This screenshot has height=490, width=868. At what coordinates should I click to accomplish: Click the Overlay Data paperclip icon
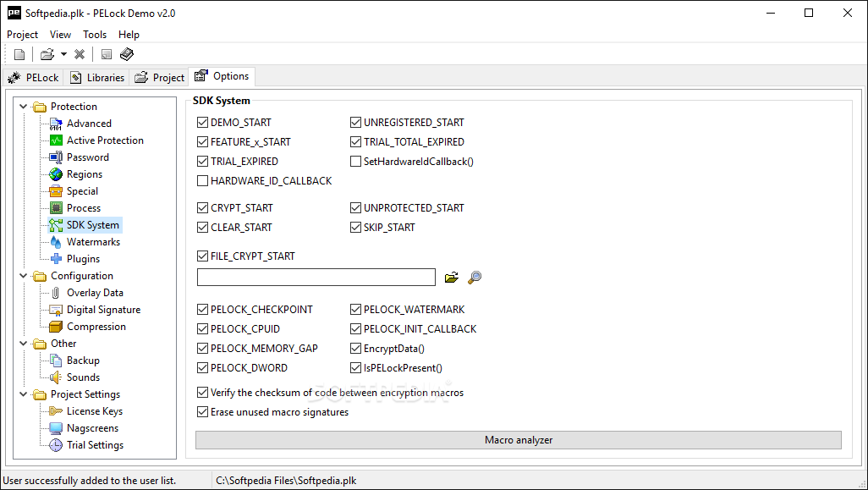click(x=56, y=293)
